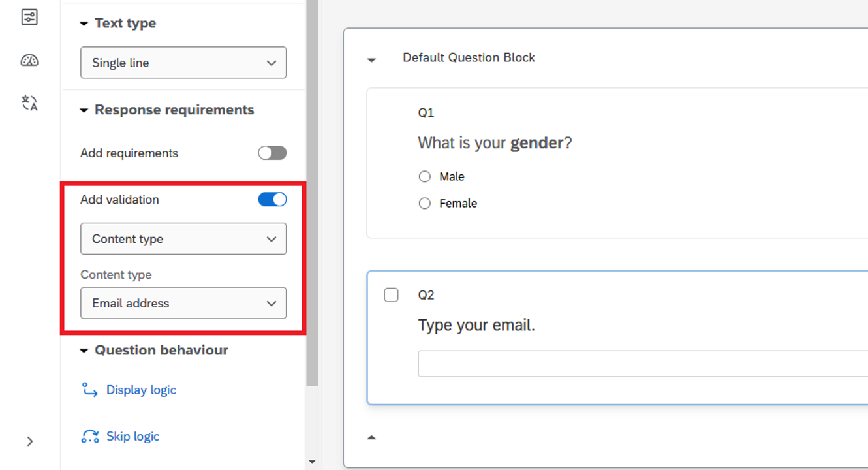Tick the Q2 question checkbox

click(391, 295)
